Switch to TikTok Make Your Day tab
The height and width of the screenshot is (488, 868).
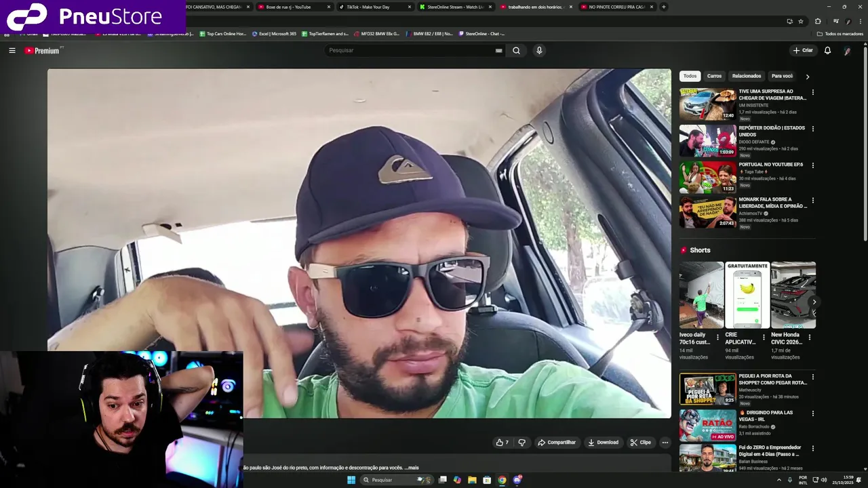pyautogui.click(x=374, y=7)
